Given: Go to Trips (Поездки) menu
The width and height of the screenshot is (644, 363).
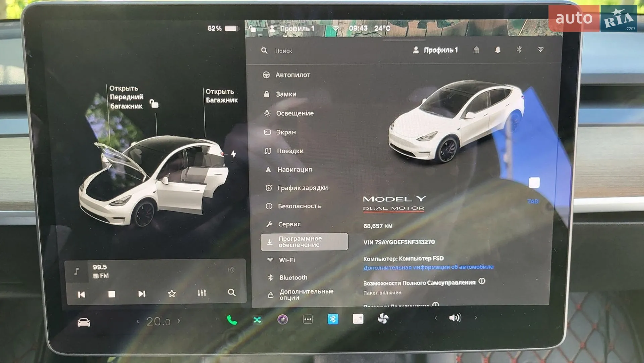Looking at the screenshot, I should (284, 151).
